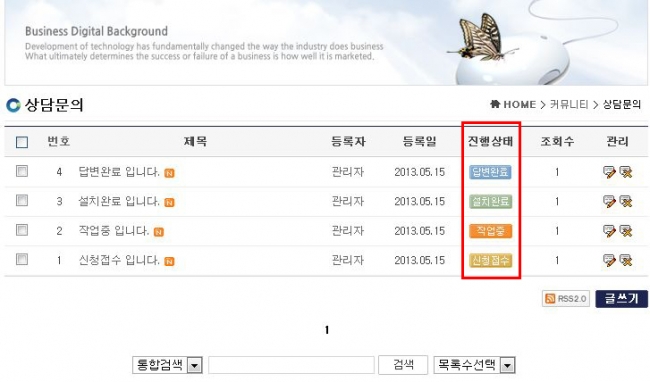Click the 등록일 column header

click(420, 142)
